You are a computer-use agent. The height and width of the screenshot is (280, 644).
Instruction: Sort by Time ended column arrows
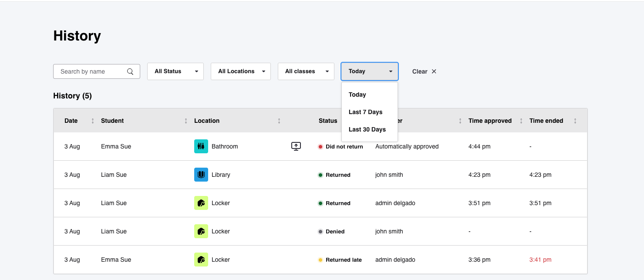[x=575, y=121]
